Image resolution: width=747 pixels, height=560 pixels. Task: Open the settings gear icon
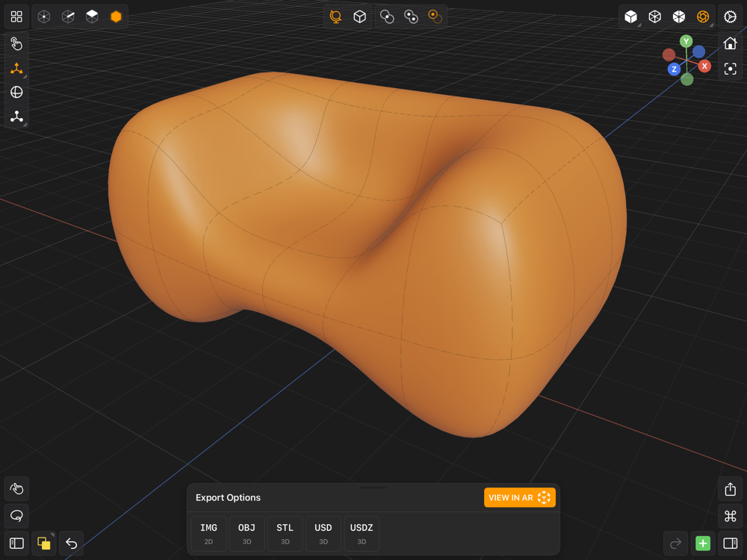pyautogui.click(x=730, y=16)
